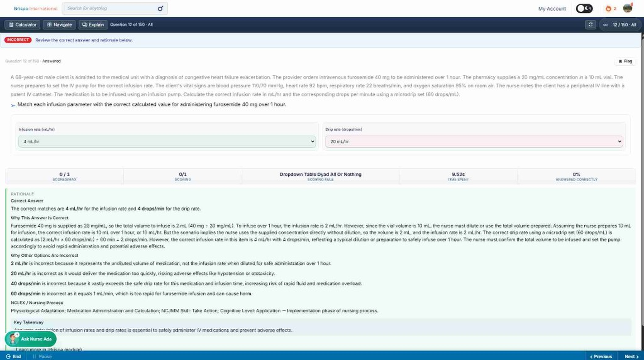Click 'Question 12 of 150 - All' toolbar text
644x360 pixels.
coord(131,25)
